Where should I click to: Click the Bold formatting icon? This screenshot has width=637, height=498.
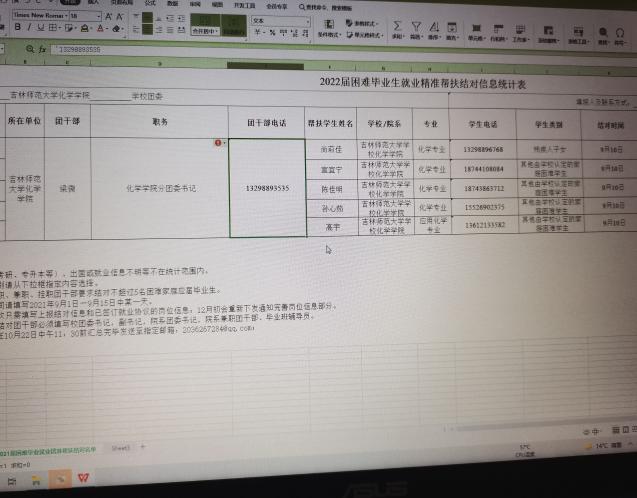(17, 28)
